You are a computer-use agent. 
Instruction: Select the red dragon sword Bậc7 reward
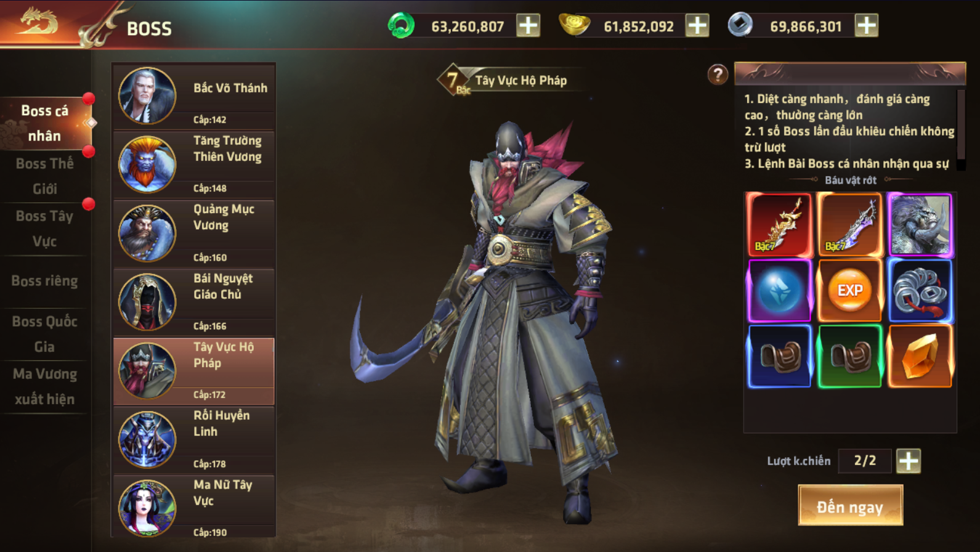coord(779,224)
